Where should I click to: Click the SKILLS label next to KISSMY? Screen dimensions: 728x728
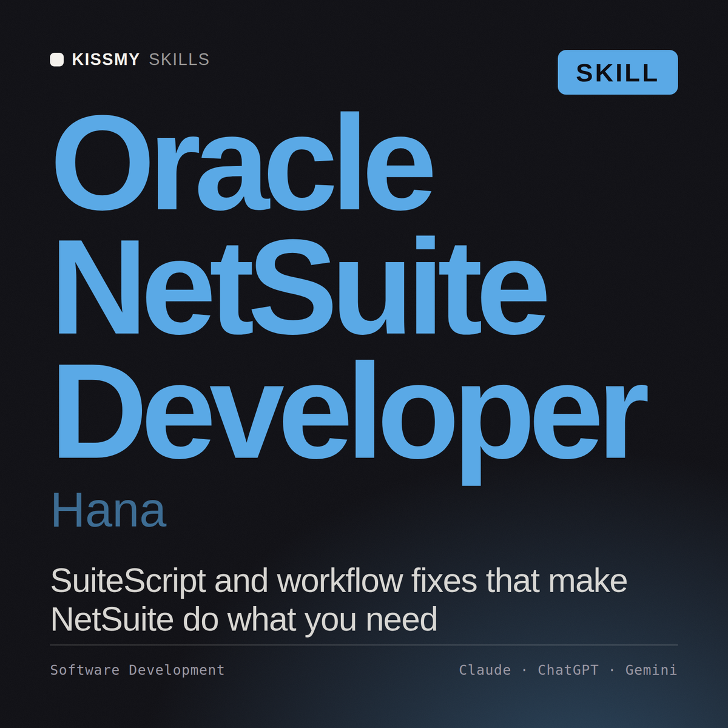[179, 59]
